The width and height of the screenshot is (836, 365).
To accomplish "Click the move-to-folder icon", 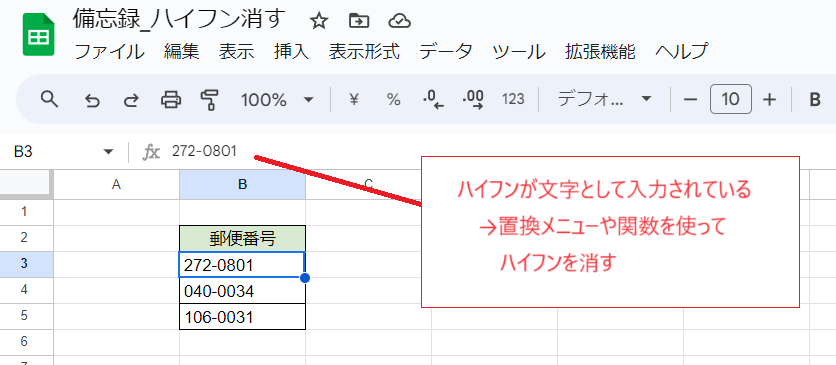I will pyautogui.click(x=359, y=21).
